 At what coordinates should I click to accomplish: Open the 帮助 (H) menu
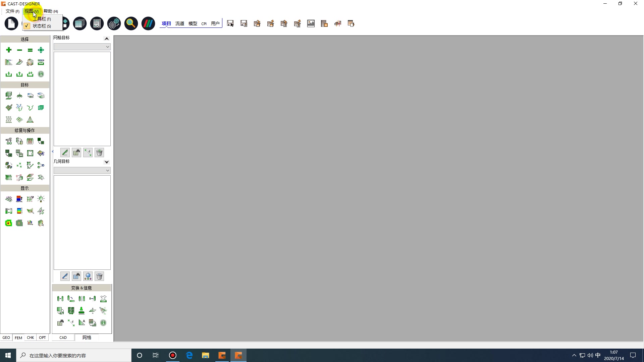pyautogui.click(x=51, y=11)
